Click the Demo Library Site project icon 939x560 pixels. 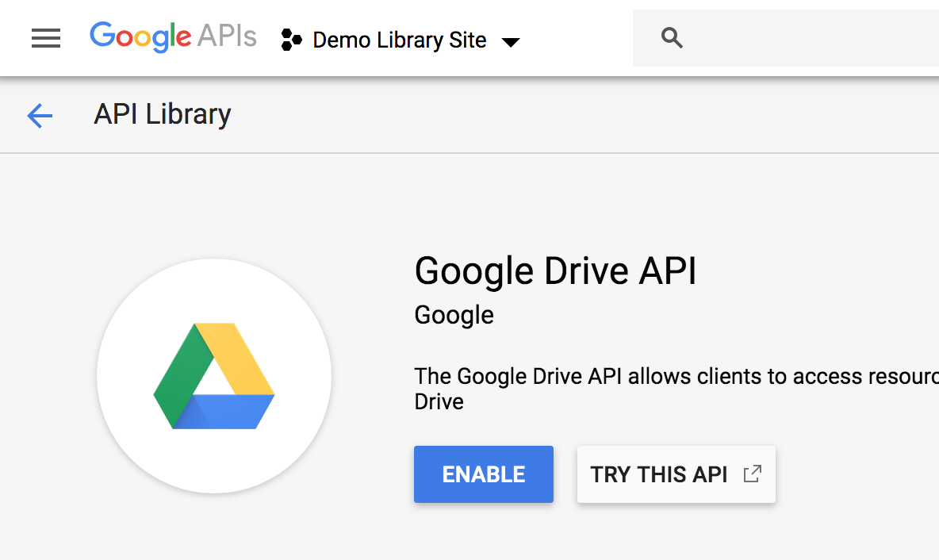tap(292, 40)
